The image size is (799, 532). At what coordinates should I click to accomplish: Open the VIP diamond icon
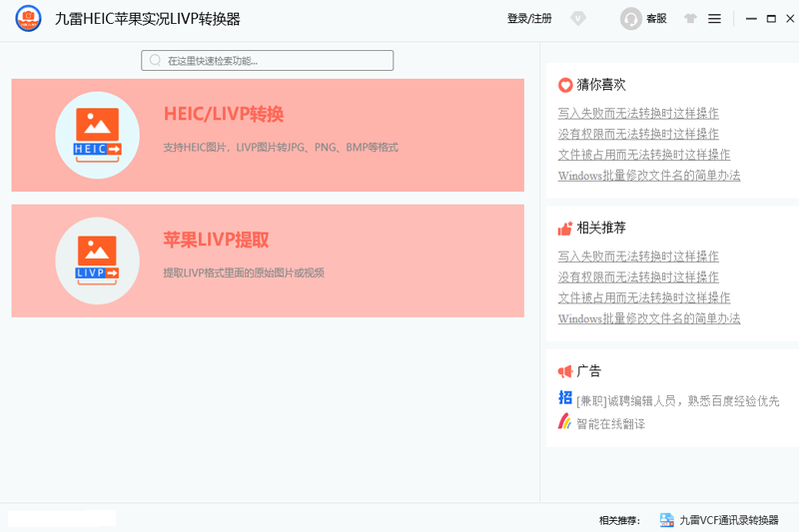578,19
